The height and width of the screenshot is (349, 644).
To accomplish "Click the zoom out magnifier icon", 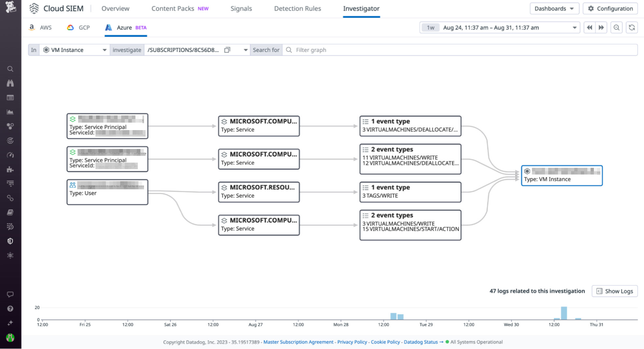I will [x=616, y=27].
